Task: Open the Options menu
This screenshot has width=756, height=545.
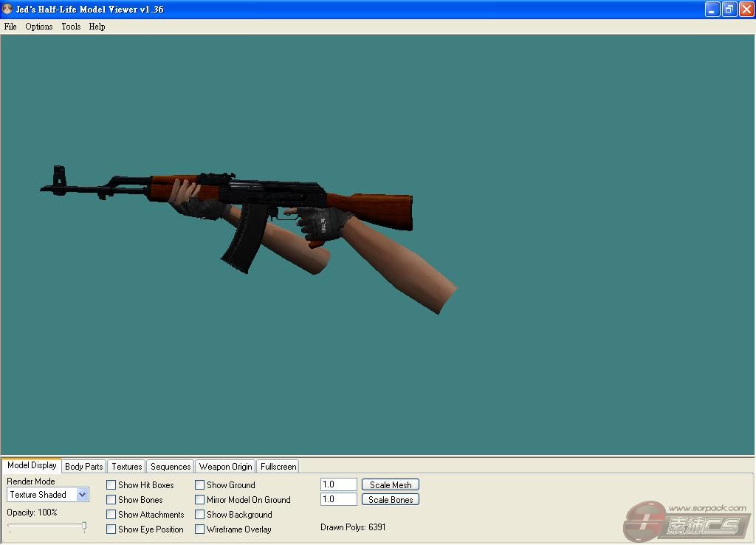Action: click(x=38, y=27)
